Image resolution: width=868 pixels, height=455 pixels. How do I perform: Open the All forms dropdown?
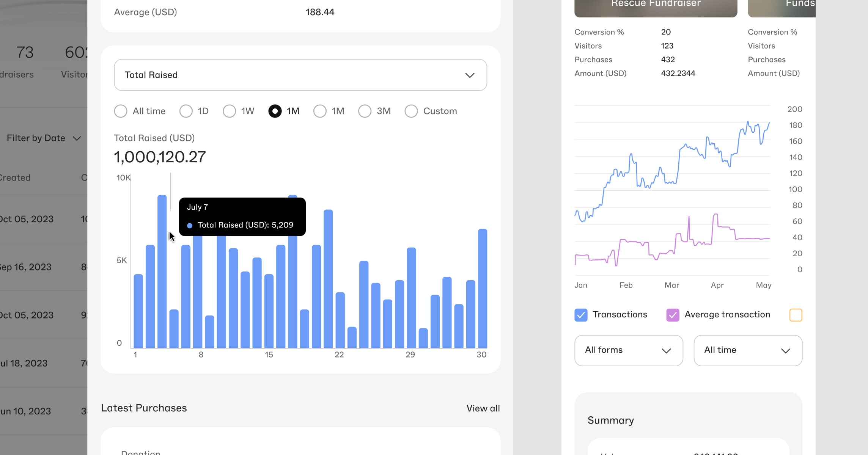[x=629, y=350]
